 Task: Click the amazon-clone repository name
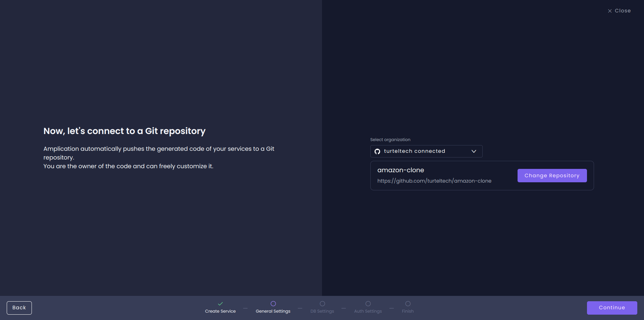click(x=400, y=170)
